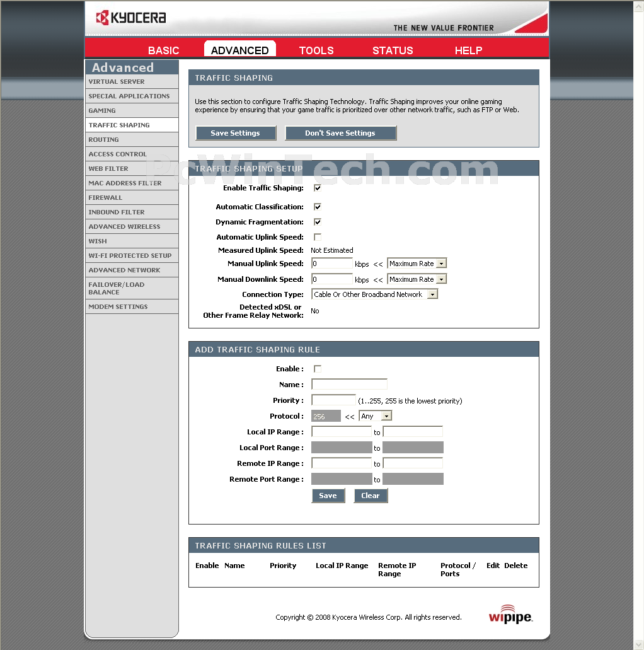This screenshot has width=644, height=650.
Task: Clear the traffic shaping rule form
Action: tap(371, 496)
